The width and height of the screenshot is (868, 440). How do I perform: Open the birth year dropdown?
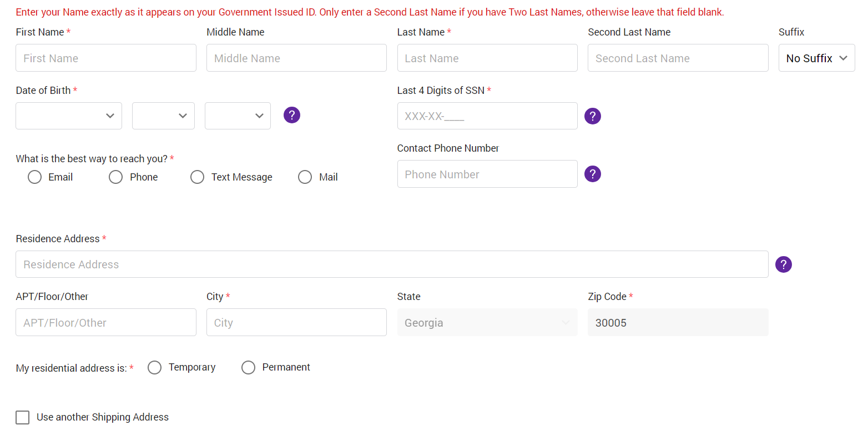tap(238, 116)
